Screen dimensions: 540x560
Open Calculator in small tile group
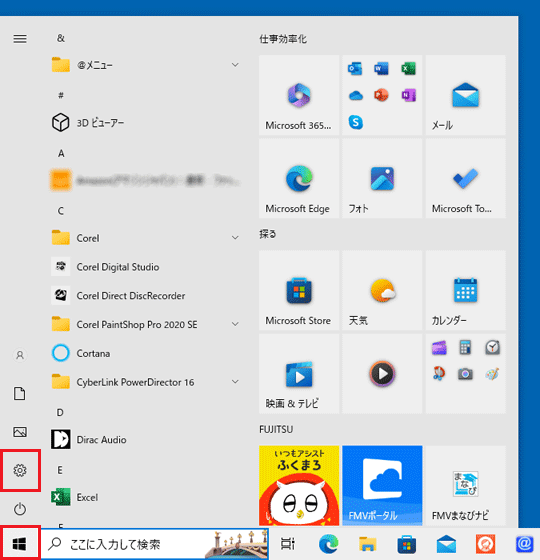point(465,348)
